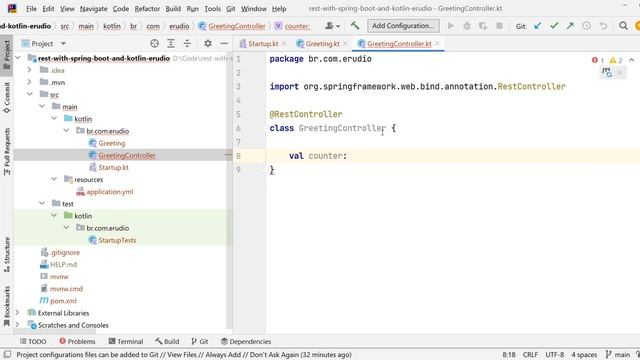Hide the Project panel with the minus icon
The image size is (640, 360).
click(x=224, y=43)
